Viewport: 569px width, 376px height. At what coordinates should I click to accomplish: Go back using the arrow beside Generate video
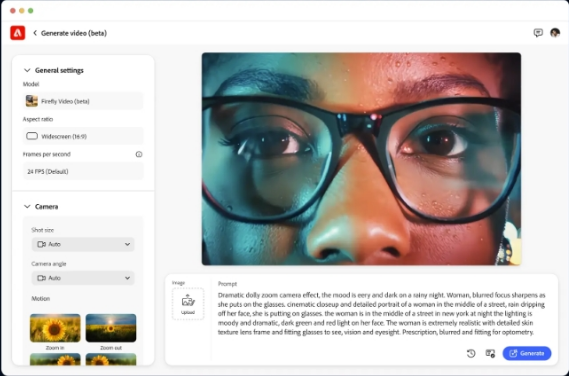(x=35, y=33)
